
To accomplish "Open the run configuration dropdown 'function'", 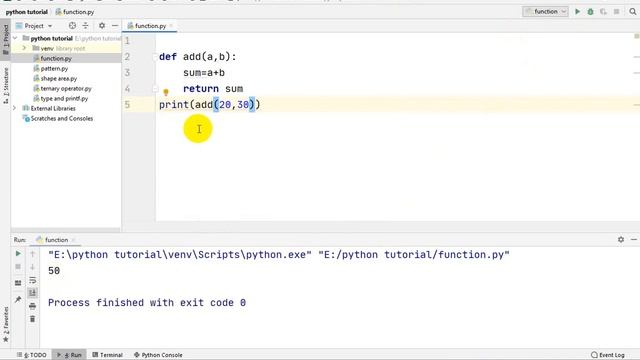I will pos(545,12).
